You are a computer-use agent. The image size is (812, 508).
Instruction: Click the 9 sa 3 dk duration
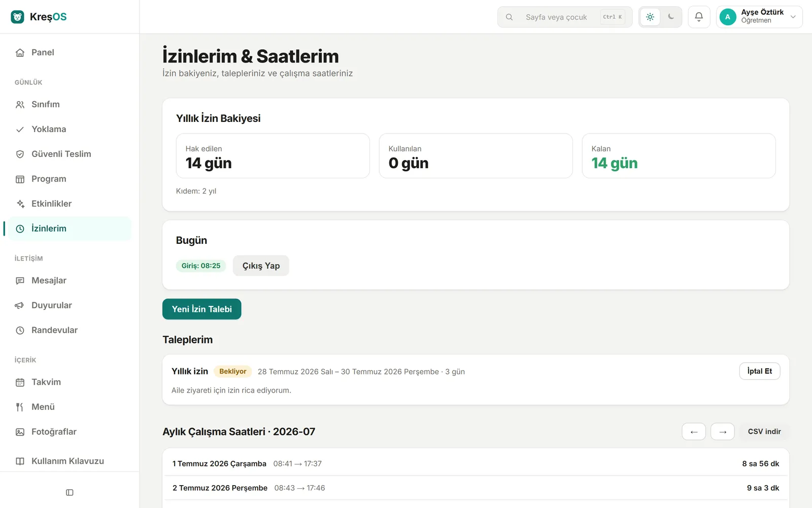pos(763,488)
